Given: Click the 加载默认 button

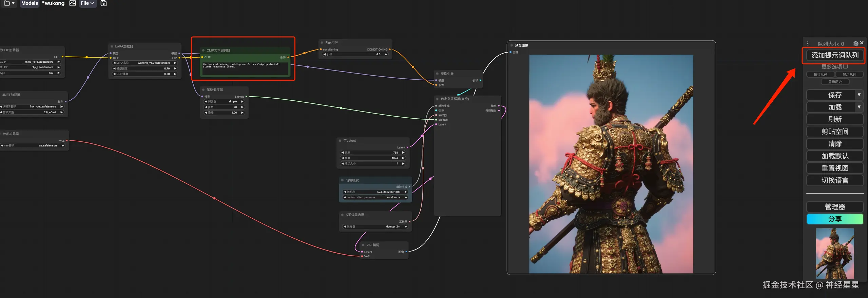Looking at the screenshot, I should click(835, 156).
